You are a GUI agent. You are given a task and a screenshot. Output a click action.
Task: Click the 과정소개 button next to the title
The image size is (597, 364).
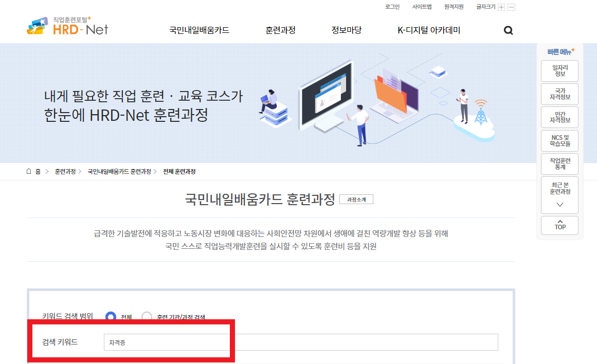[x=356, y=199]
